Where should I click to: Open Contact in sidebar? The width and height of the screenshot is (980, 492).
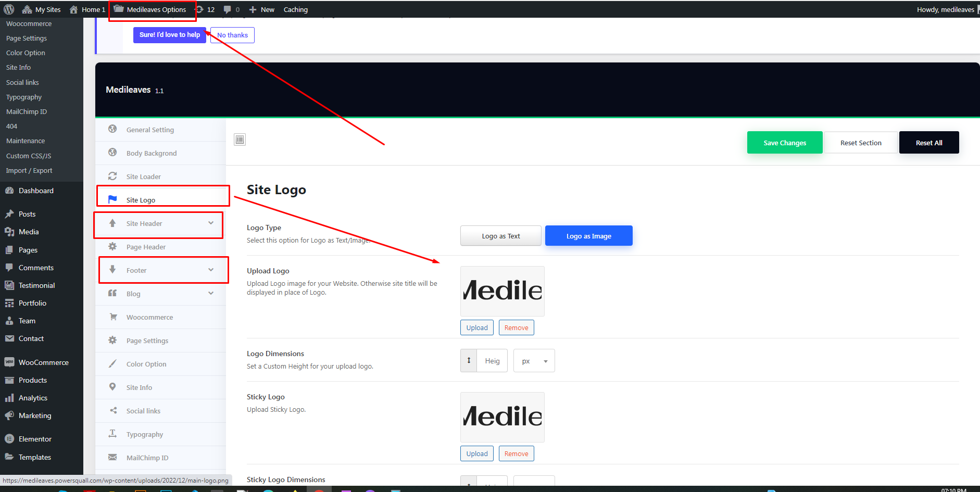pyautogui.click(x=42, y=338)
